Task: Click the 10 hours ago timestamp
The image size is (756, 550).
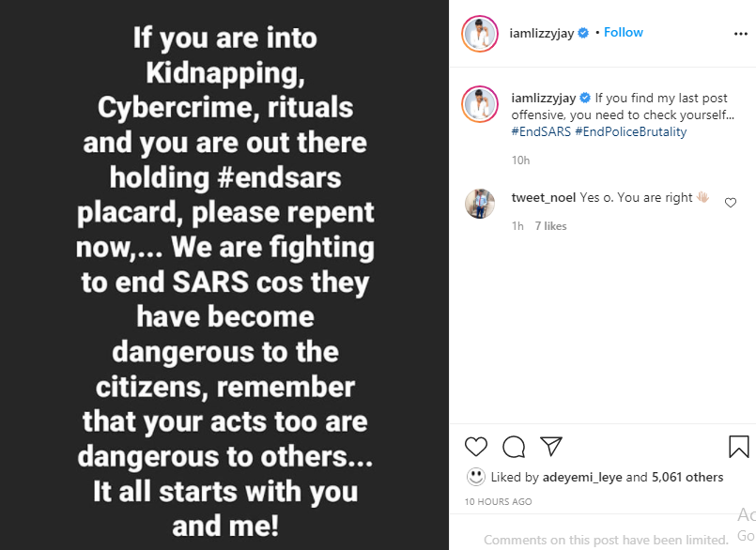Action: (x=498, y=502)
